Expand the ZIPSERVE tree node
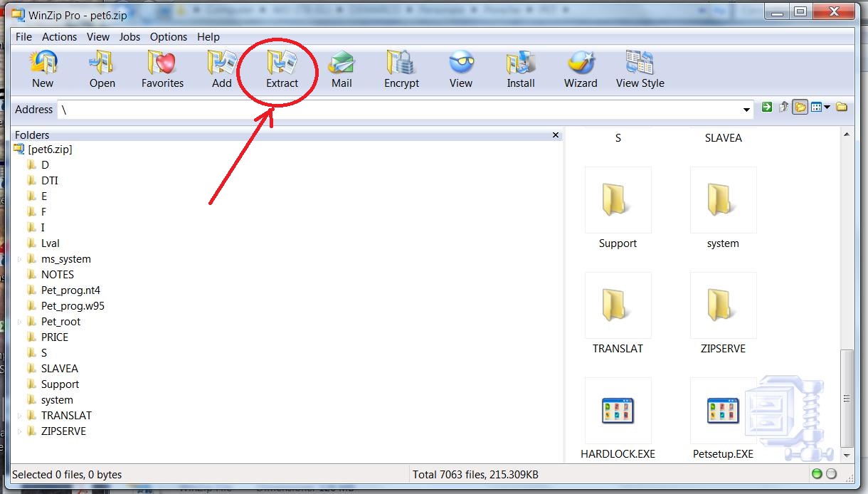Screen dimensions: 868x494 (x=20, y=431)
